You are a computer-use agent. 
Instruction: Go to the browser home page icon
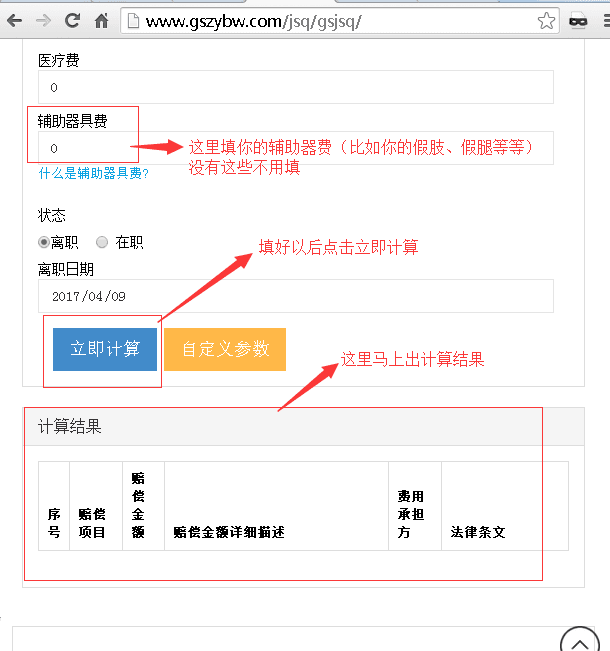tap(101, 20)
